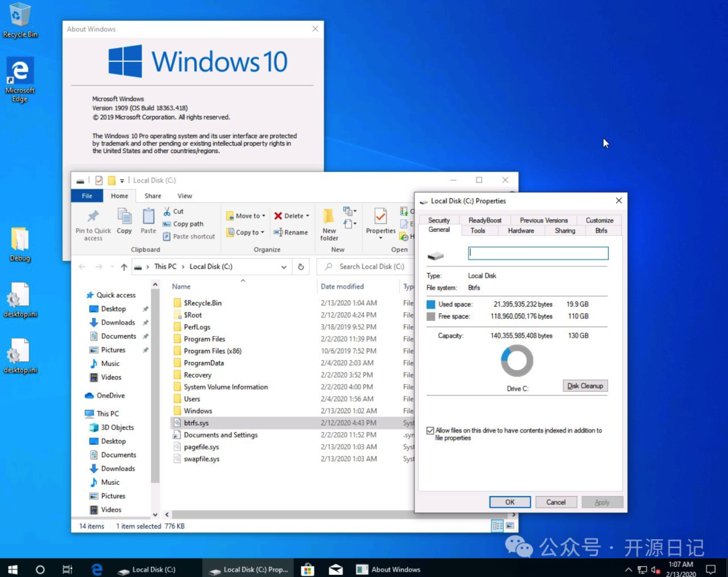Image resolution: width=728 pixels, height=577 pixels.
Task: Click the Search Local Disk (C:) box
Action: (x=367, y=266)
